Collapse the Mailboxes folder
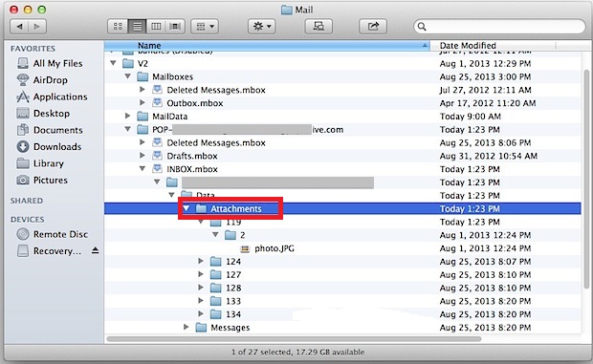593x364 pixels. [x=128, y=76]
